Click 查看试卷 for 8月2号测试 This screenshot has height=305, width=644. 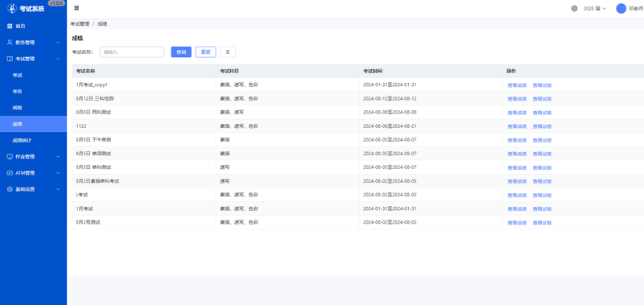542,223
